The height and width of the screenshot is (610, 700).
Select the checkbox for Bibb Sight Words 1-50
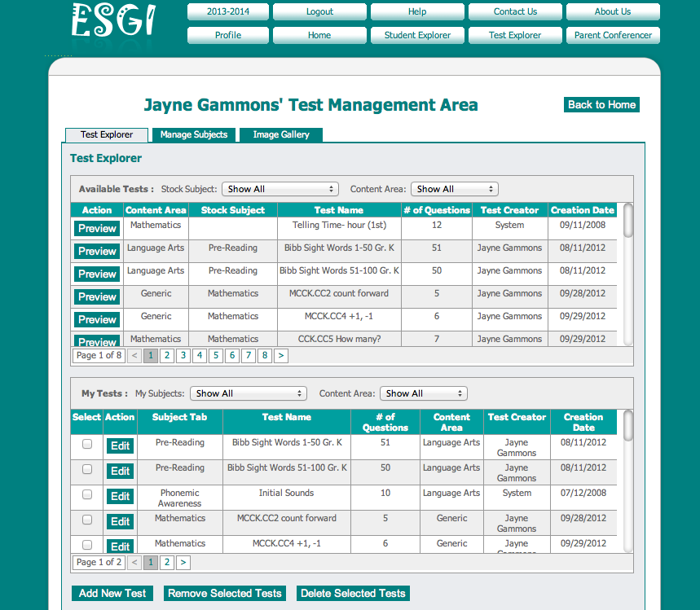click(86, 445)
